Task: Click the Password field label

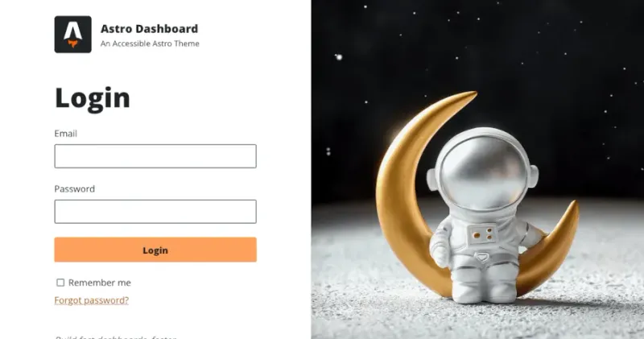Action: coord(74,189)
